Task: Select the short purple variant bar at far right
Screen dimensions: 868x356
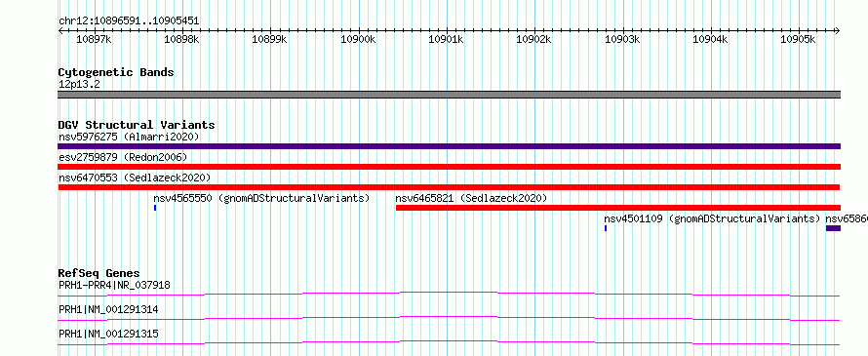Action: 833,228
